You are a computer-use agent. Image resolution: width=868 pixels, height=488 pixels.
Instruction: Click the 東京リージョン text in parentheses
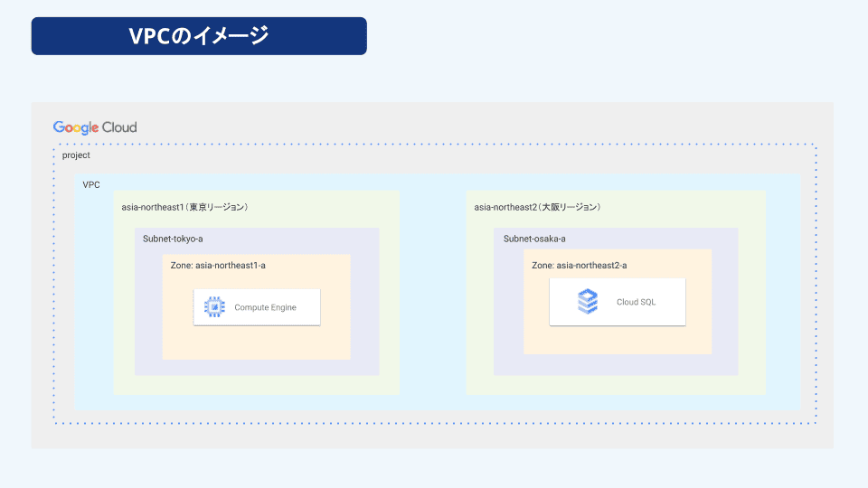click(217, 207)
